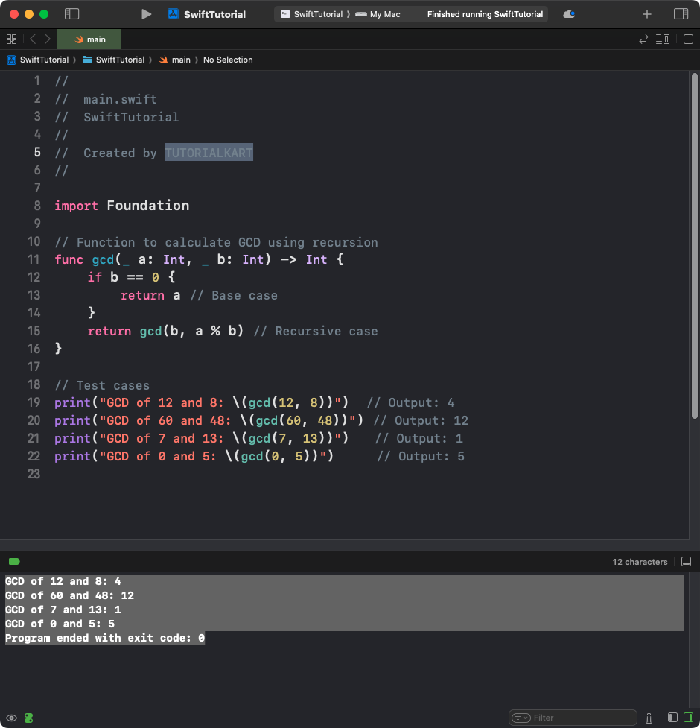Clear console with the trash icon
700x728 pixels.
coord(649,718)
